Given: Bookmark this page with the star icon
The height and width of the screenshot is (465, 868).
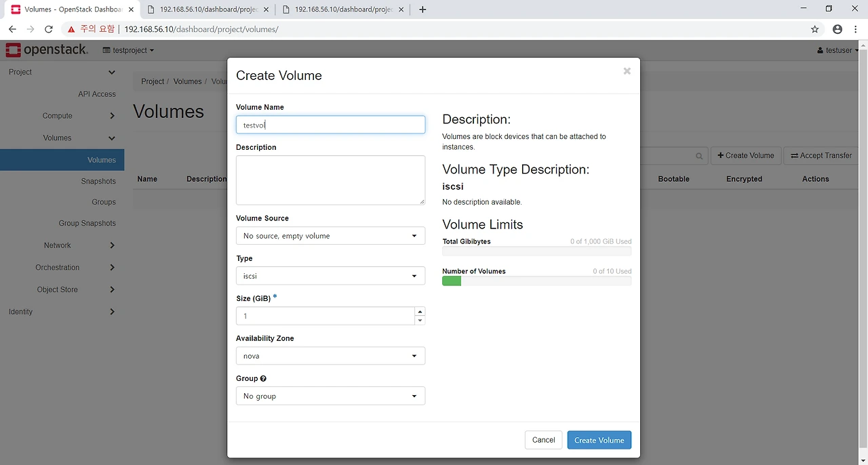Looking at the screenshot, I should [x=815, y=29].
